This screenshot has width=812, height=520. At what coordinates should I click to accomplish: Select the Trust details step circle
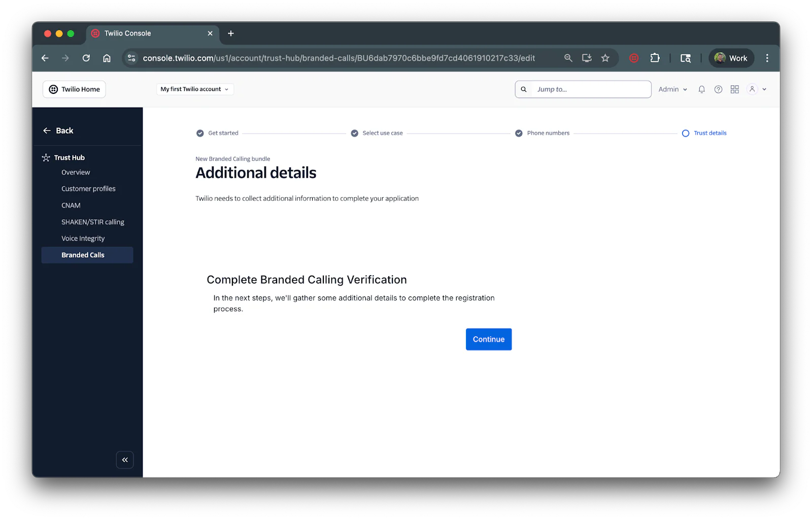point(685,133)
